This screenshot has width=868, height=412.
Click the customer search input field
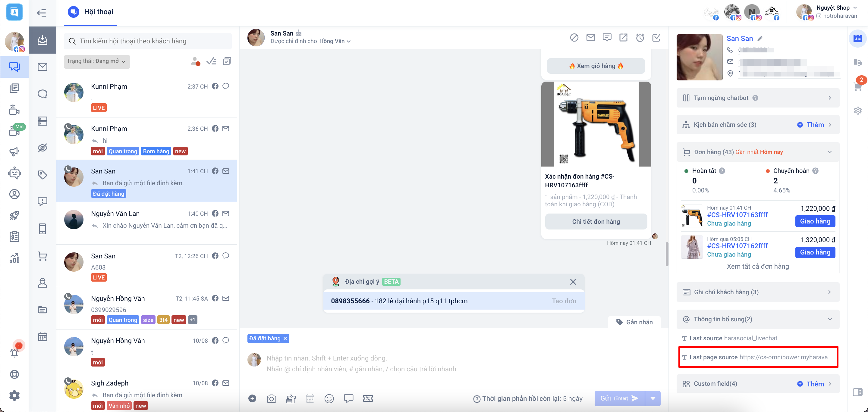[x=148, y=41]
